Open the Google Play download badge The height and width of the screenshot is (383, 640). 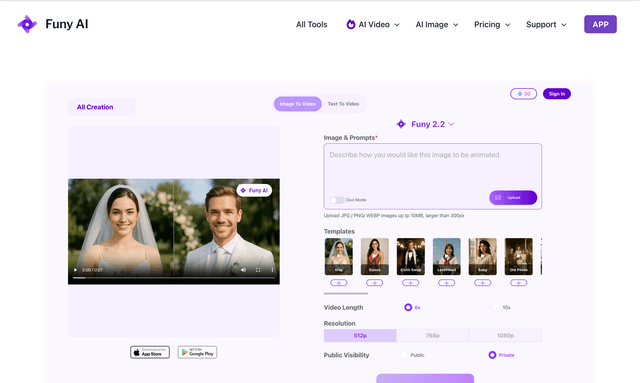click(x=198, y=352)
